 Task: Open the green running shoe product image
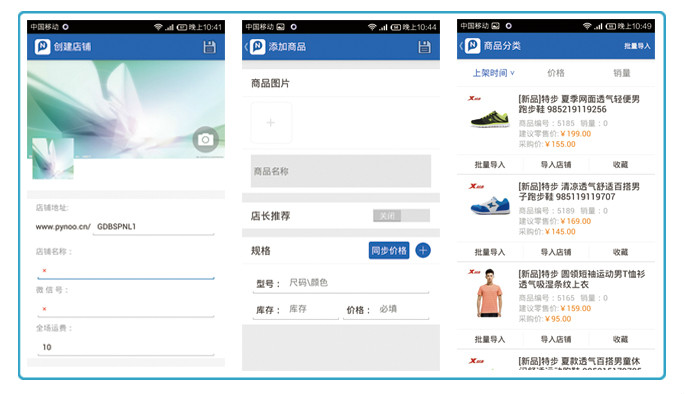click(x=490, y=119)
